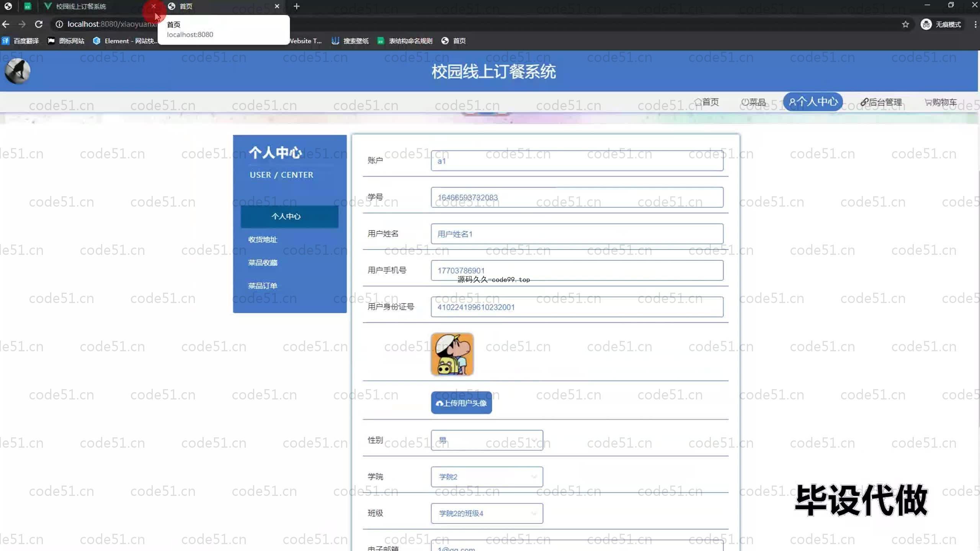Click the first pinned globe tab
Viewport: 980px width, 551px height.
click(8, 6)
